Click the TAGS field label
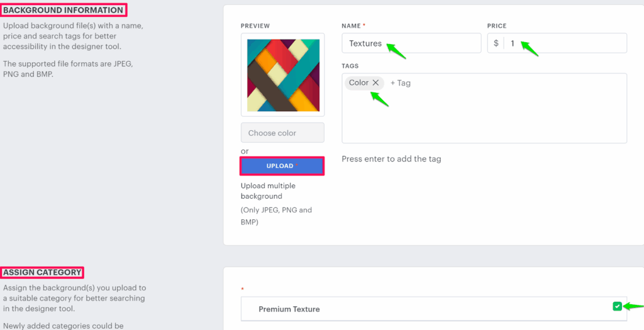This screenshot has height=330, width=644. point(350,66)
